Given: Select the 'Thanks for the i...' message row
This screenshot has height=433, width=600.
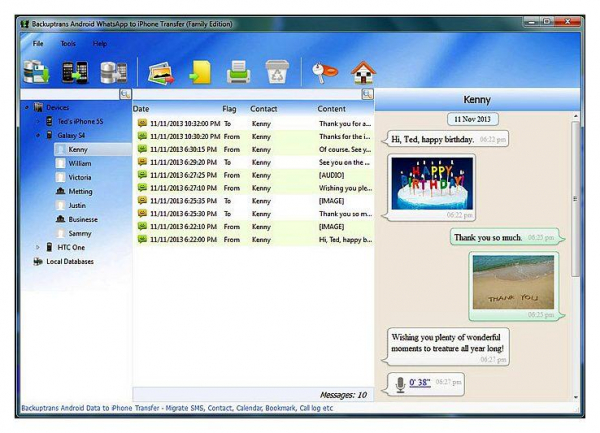Looking at the screenshot, I should pyautogui.click(x=253, y=136).
